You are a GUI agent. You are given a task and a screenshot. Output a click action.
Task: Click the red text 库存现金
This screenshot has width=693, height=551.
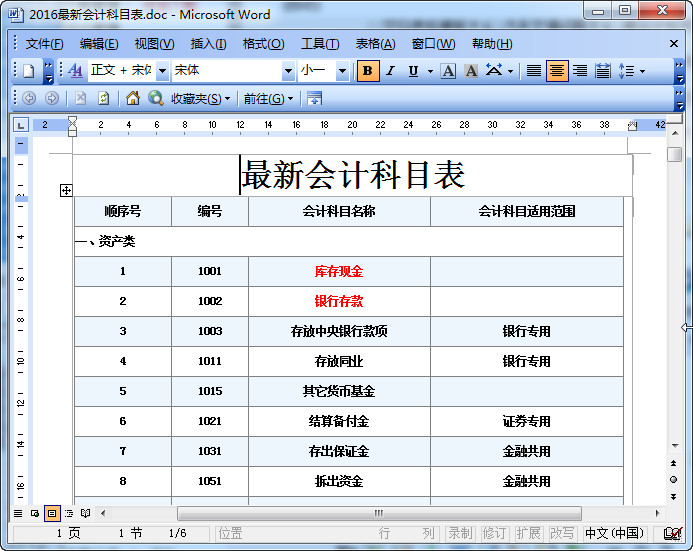point(339,271)
